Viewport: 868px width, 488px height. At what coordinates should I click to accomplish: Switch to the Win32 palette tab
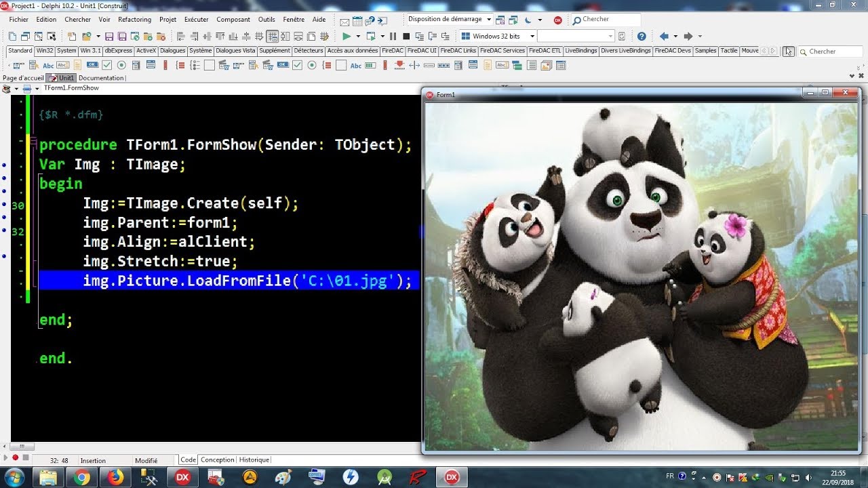[x=45, y=51]
